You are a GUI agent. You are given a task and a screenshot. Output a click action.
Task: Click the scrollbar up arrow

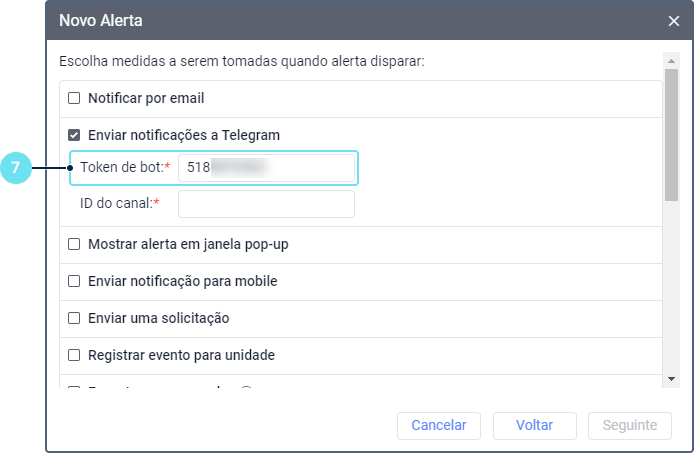[671, 61]
